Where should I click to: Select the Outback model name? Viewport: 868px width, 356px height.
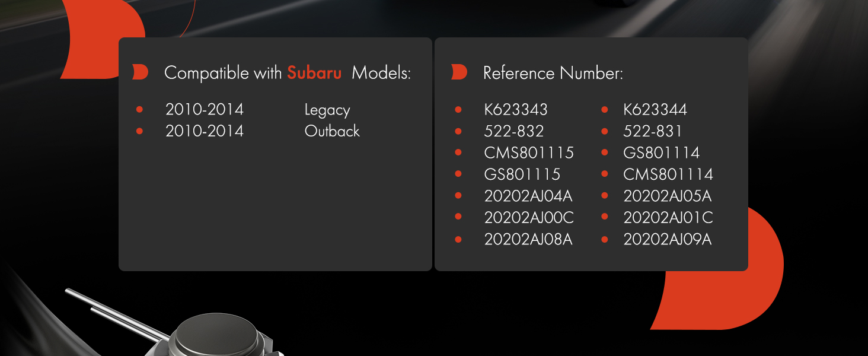(x=332, y=131)
